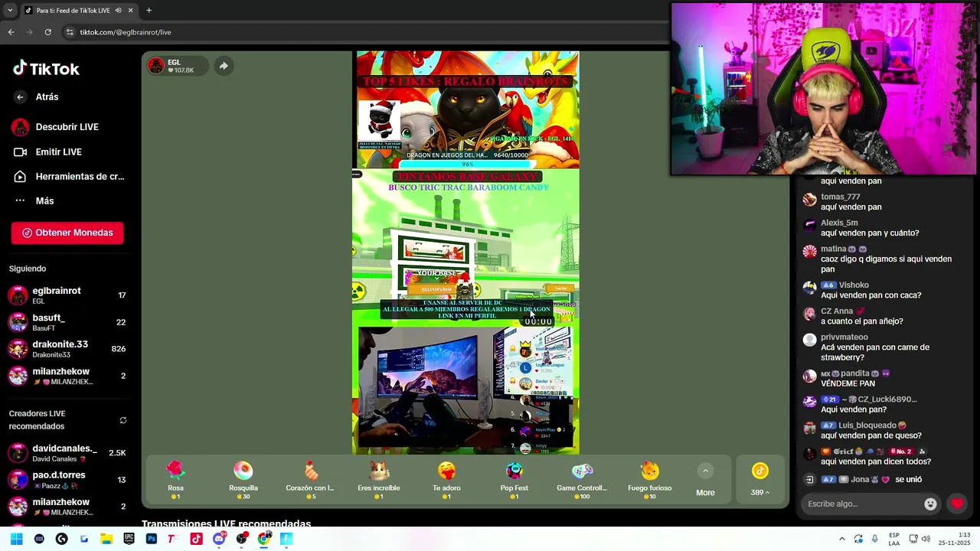Tap the red heart like button
The height and width of the screenshot is (551, 980).
tap(957, 504)
